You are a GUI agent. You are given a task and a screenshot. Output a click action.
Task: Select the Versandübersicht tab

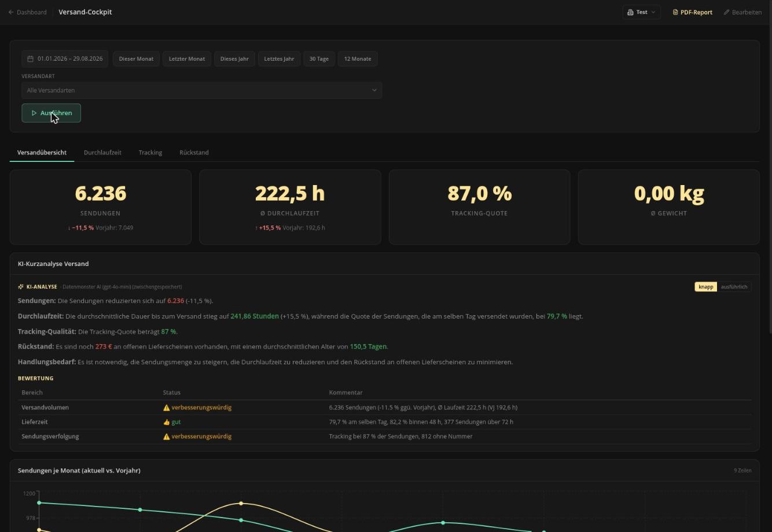point(42,153)
